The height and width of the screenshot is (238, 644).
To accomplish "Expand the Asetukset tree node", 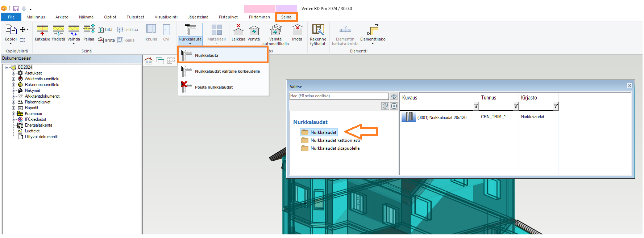I will pos(14,73).
